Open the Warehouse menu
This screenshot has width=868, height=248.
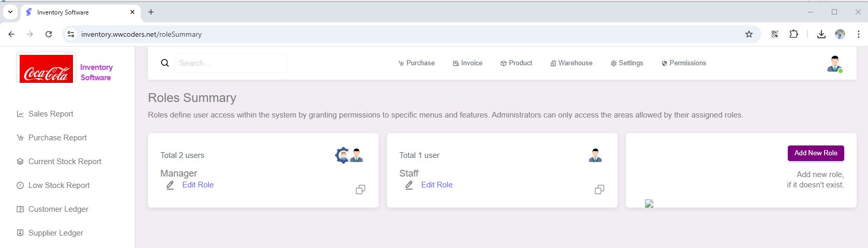click(572, 63)
